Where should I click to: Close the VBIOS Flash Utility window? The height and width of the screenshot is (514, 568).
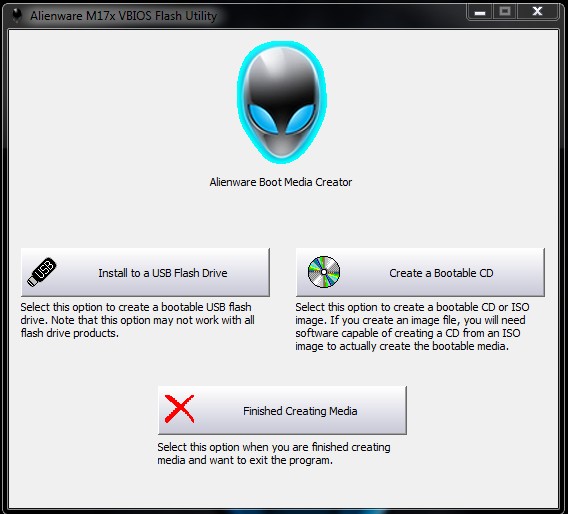pyautogui.click(x=538, y=12)
